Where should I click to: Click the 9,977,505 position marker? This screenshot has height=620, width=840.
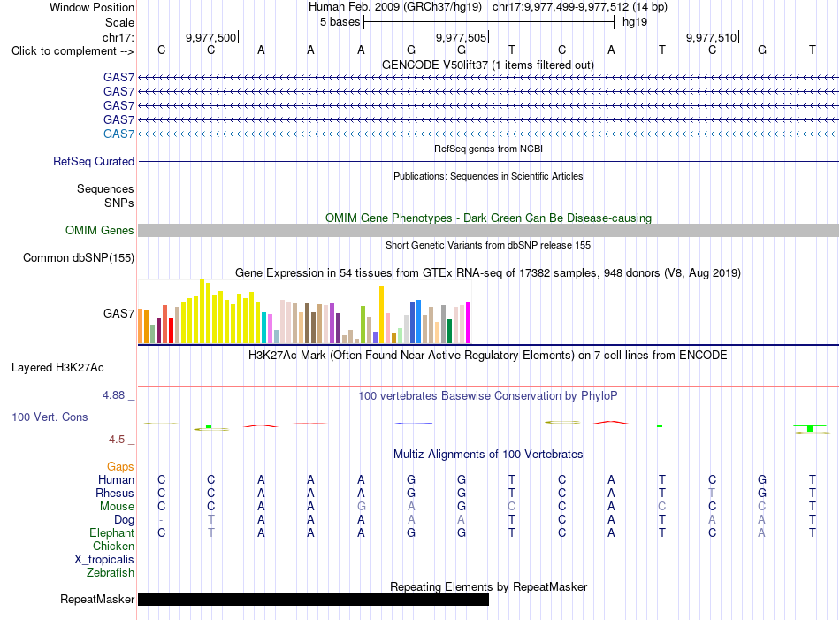[x=462, y=37]
